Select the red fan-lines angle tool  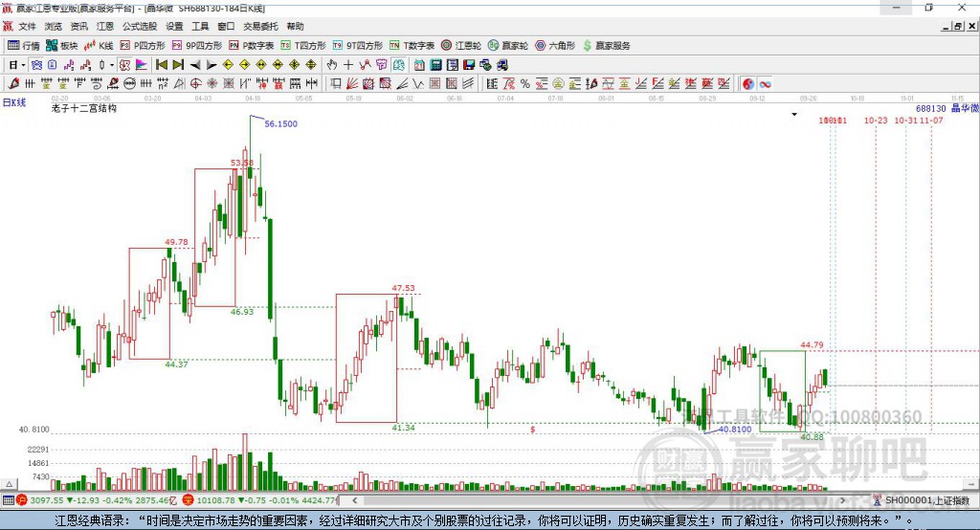(352, 84)
